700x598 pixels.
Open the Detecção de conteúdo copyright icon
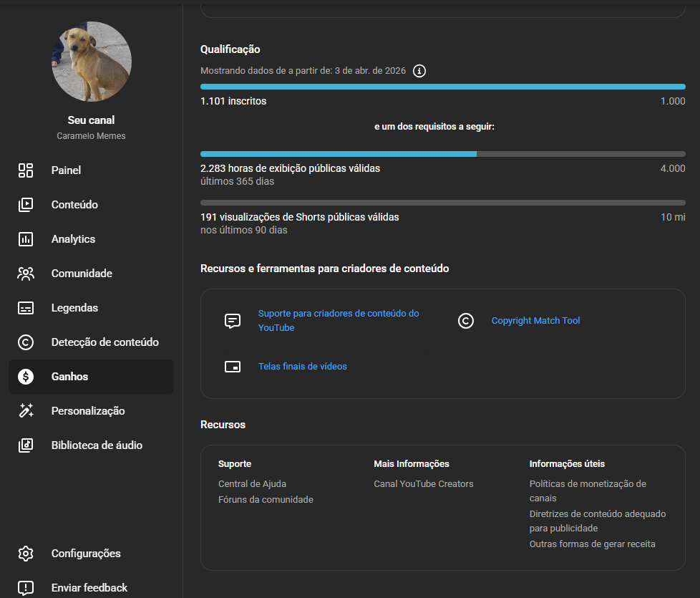[x=26, y=342]
